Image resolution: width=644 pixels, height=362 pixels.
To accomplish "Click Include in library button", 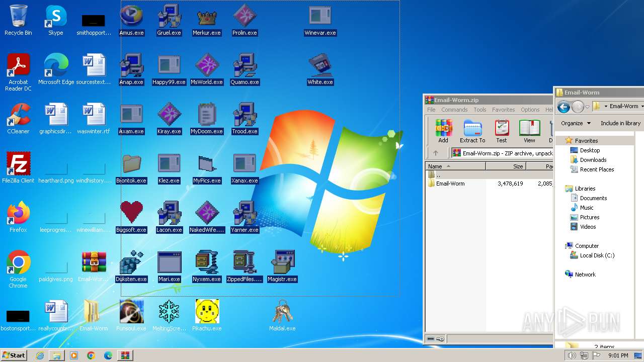I will click(x=620, y=123).
